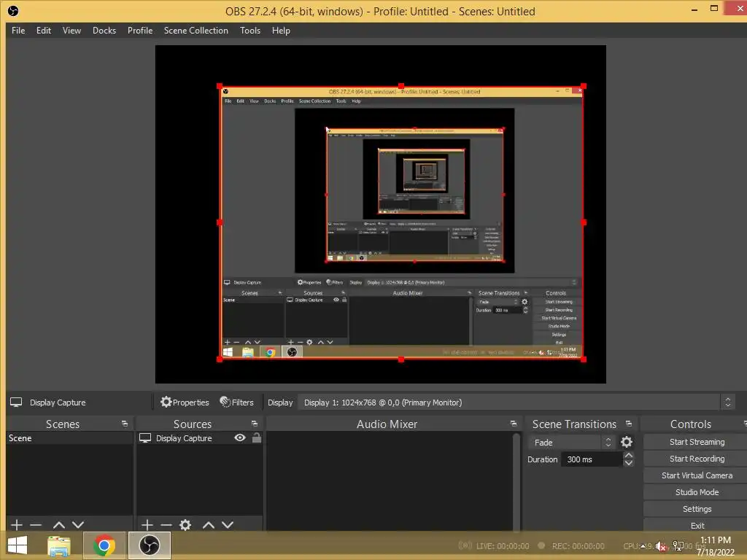Open the Profile menu

(x=140, y=31)
